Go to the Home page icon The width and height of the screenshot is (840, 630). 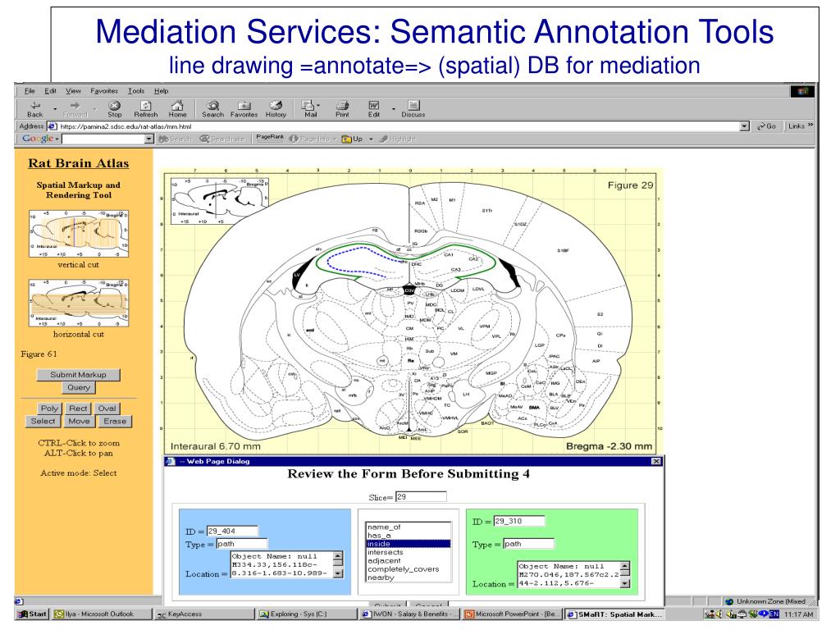pyautogui.click(x=177, y=106)
